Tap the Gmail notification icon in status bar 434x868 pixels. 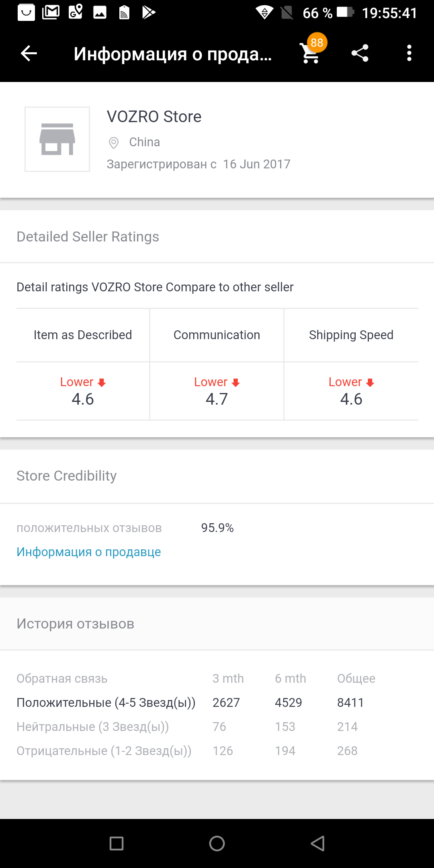pyautogui.click(x=51, y=12)
